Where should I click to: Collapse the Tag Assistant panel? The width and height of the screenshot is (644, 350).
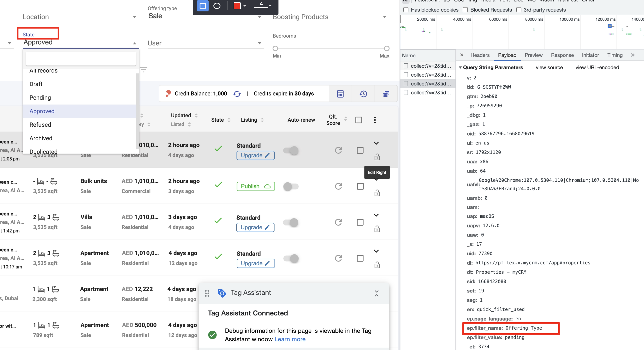pyautogui.click(x=376, y=293)
